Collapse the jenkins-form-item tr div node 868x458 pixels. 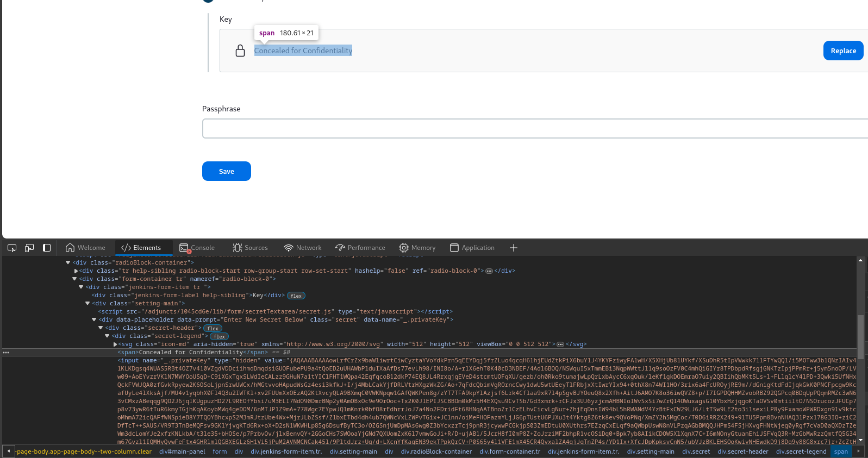[x=81, y=287]
